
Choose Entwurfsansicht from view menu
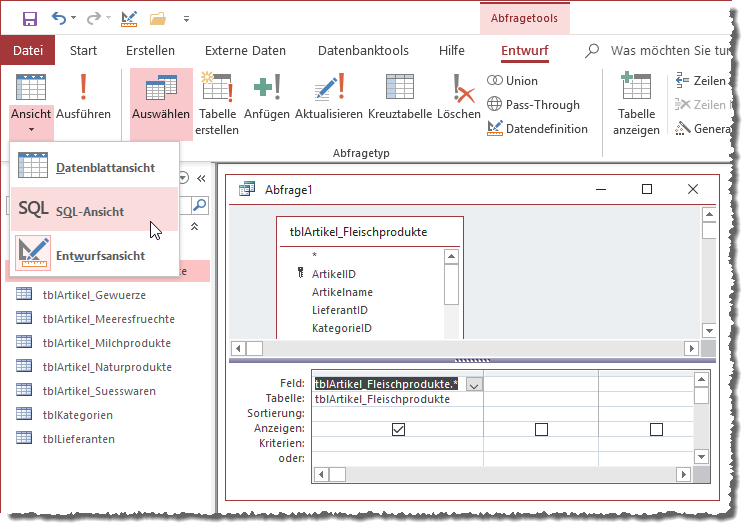(94, 254)
